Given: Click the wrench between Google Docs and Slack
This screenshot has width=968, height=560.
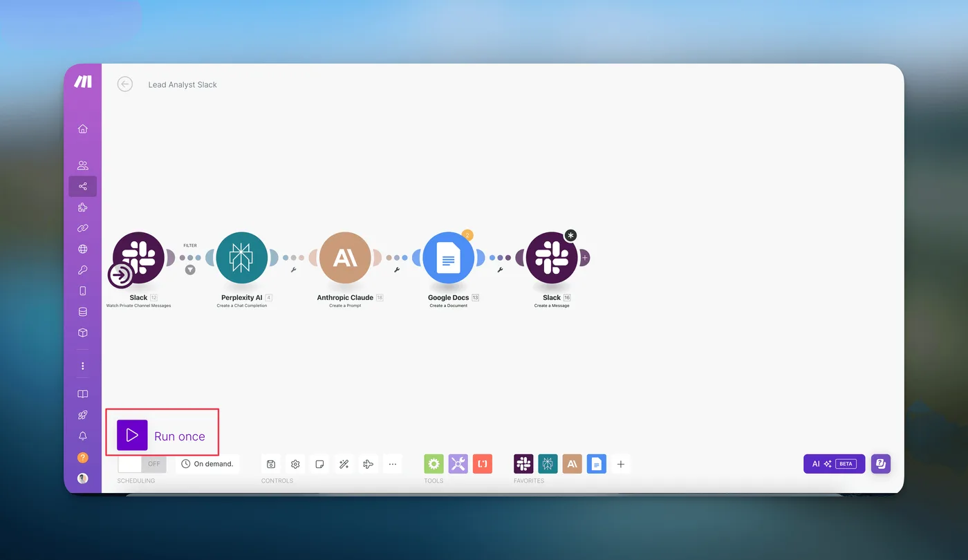Looking at the screenshot, I should coord(500,270).
